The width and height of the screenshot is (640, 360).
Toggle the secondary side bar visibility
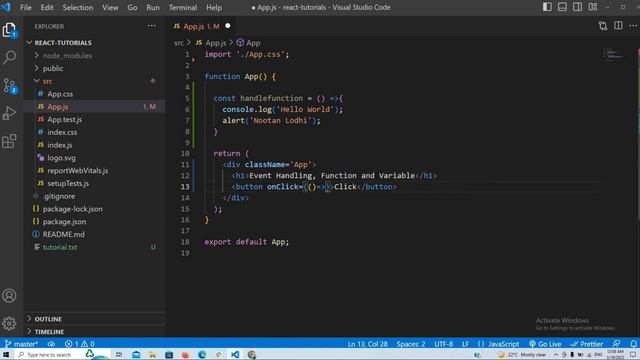coord(578,7)
